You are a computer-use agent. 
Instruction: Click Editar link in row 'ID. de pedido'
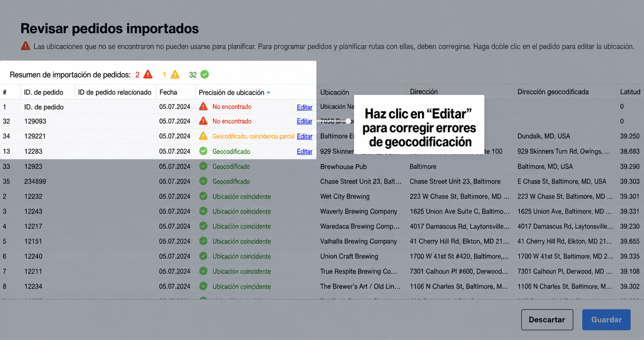pos(304,107)
